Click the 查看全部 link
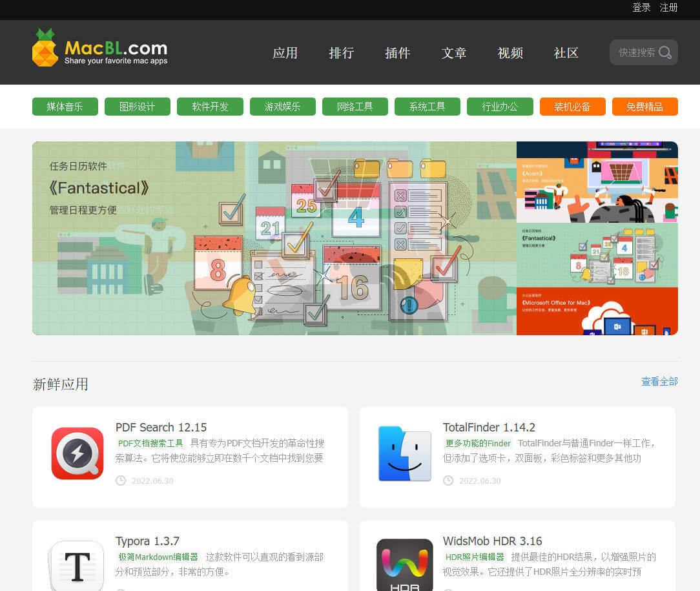The image size is (700, 591). pyautogui.click(x=659, y=381)
